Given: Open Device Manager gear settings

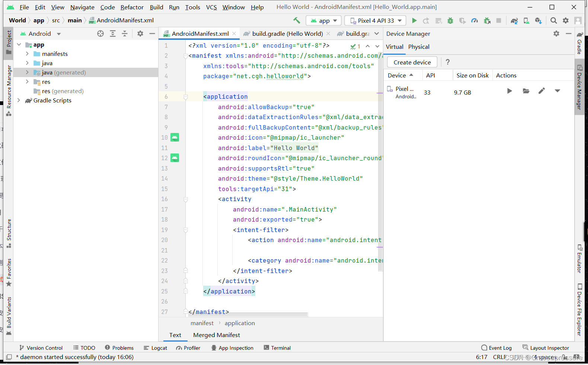Looking at the screenshot, I should click(556, 34).
